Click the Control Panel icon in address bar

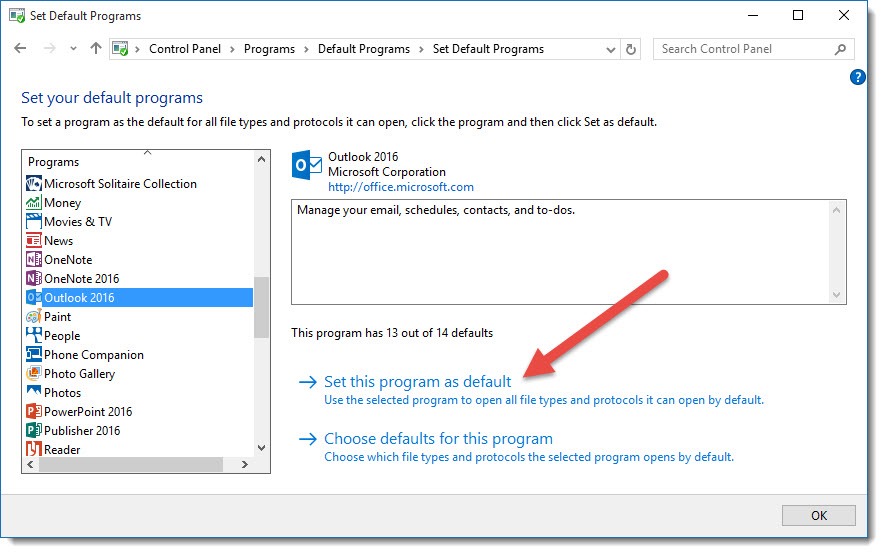(120, 49)
